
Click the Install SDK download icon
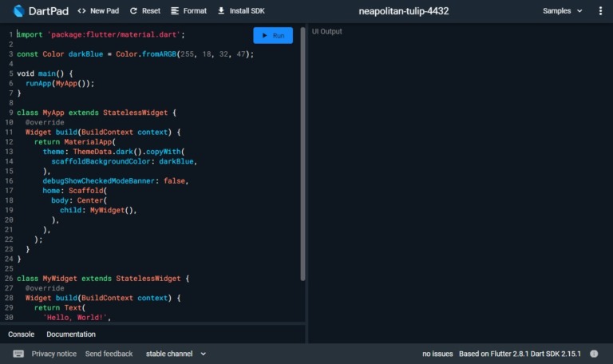221,11
